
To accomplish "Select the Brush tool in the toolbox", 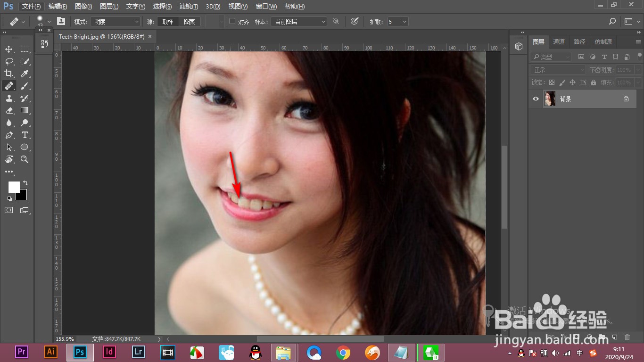I will click(x=25, y=86).
